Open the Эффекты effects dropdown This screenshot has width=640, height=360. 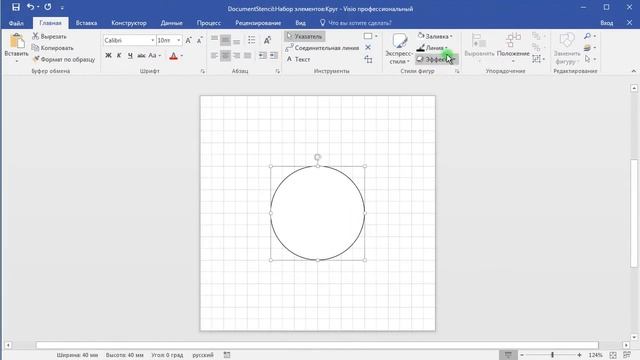(436, 59)
